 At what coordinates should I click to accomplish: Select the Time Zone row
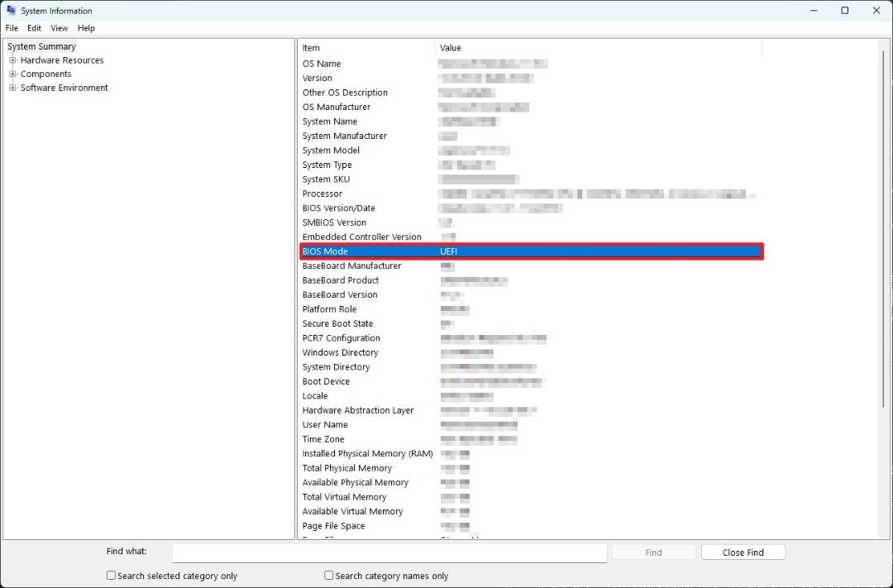coord(531,439)
